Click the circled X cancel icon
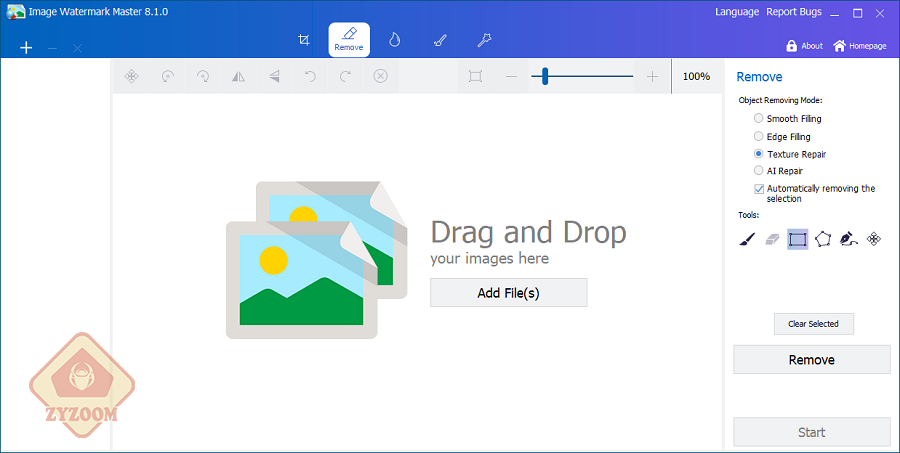 [x=381, y=76]
